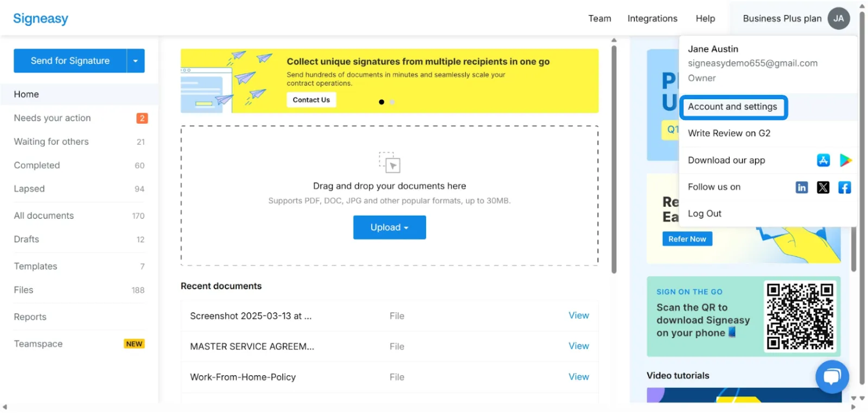
Task: Click the drag and drop upload area text
Action: tap(390, 186)
